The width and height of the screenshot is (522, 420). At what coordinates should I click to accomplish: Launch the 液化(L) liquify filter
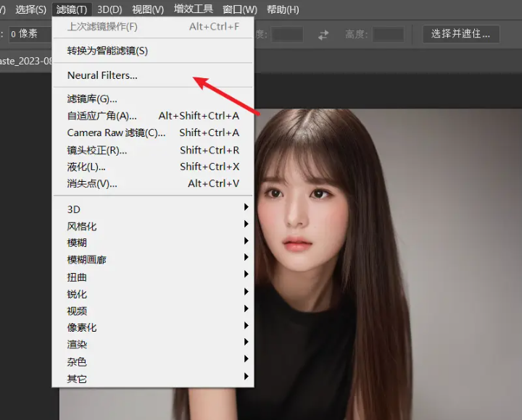[86, 167]
